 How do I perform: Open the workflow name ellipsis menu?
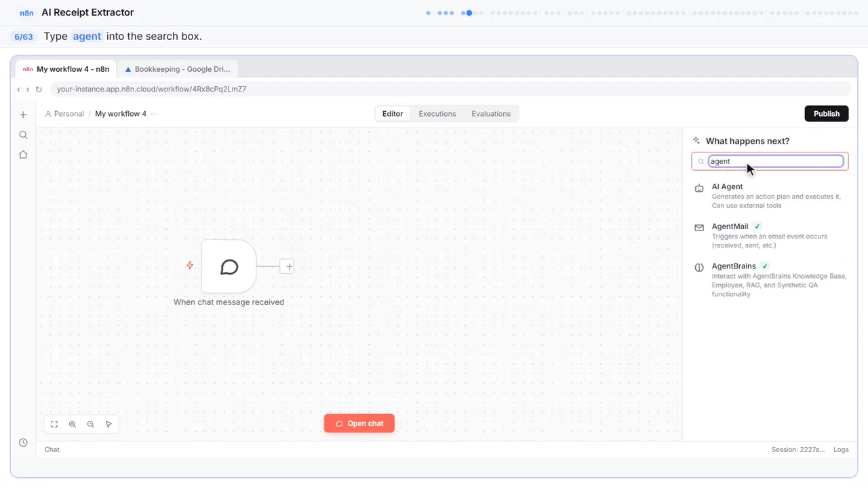(155, 114)
